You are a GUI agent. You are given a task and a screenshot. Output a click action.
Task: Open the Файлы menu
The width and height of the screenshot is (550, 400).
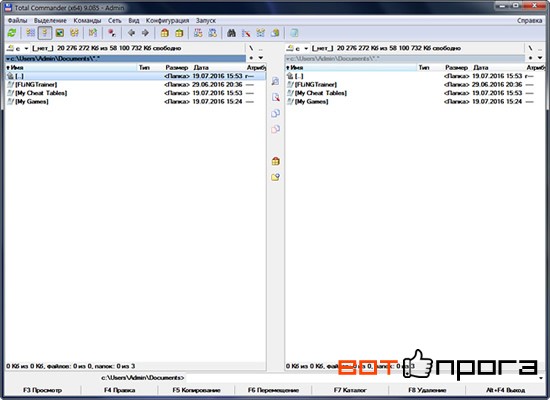pos(18,20)
